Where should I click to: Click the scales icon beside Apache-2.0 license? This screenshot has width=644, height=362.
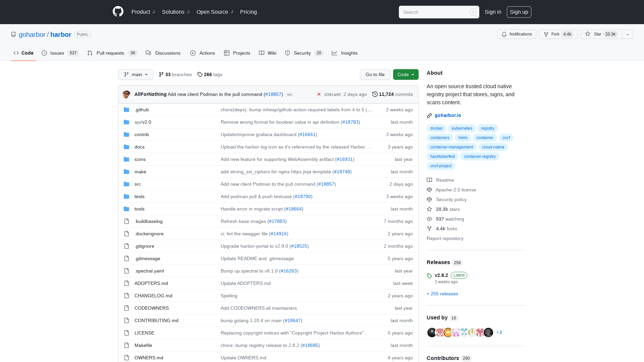(429, 190)
